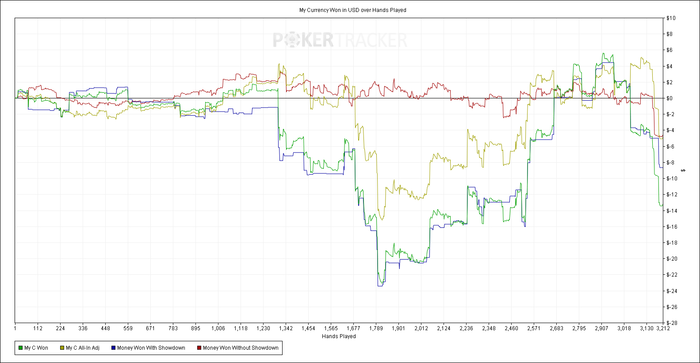Select 'Money Won With Showdown' legend label
This screenshot has width=700, height=363.
tap(151, 348)
